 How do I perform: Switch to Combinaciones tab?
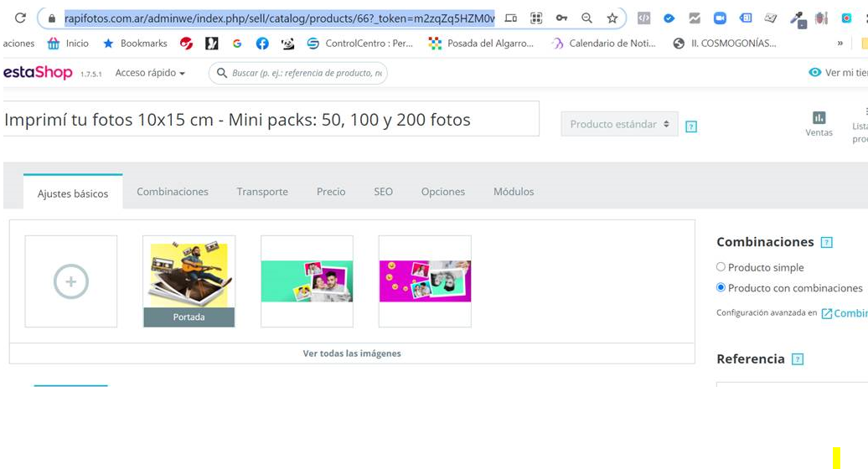(173, 191)
